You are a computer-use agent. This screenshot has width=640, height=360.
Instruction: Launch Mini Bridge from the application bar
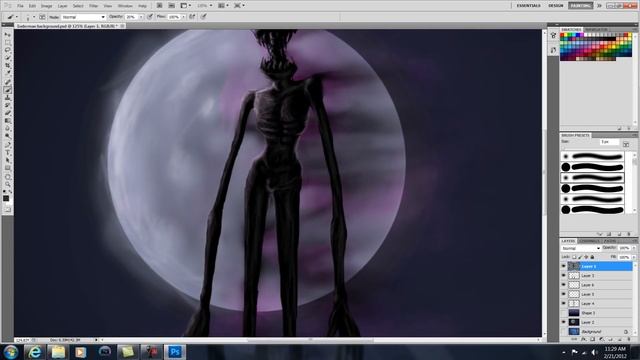[171, 6]
